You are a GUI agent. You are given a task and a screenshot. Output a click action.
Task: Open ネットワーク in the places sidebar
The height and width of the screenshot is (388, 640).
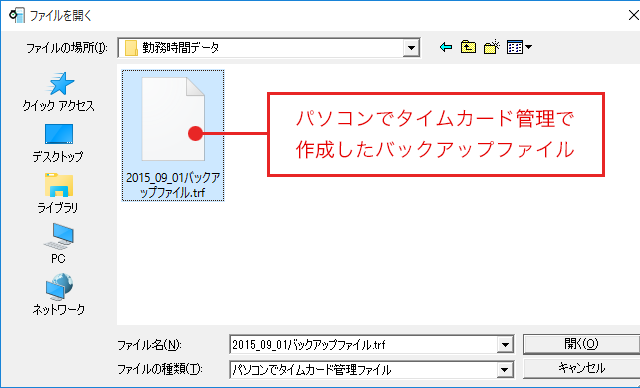point(58,295)
